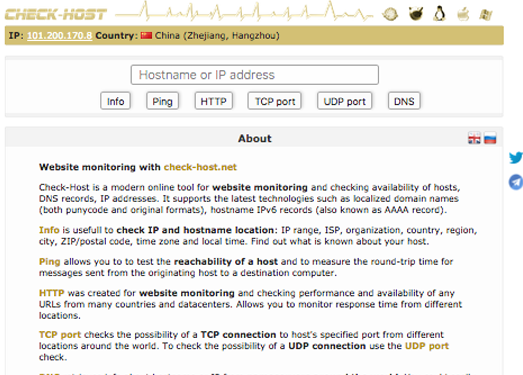Follow the Ping link in description
This screenshot has height=375, width=523.
tap(49, 262)
